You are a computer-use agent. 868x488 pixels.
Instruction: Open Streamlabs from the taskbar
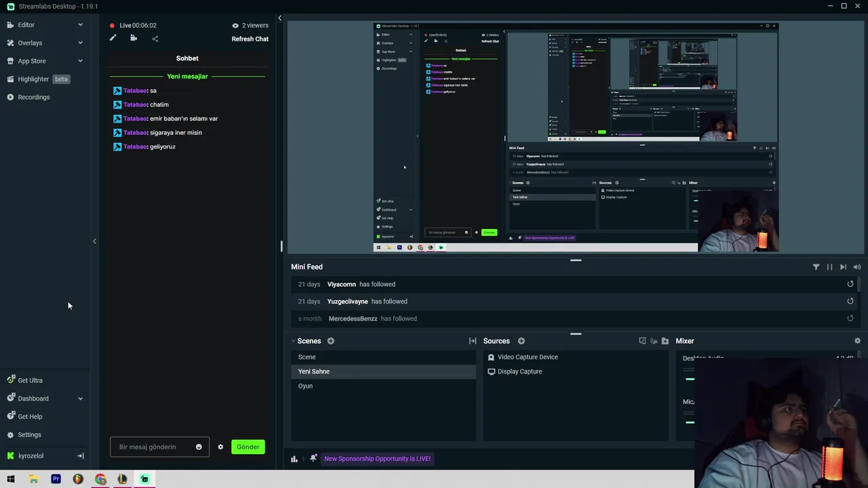pos(144,479)
